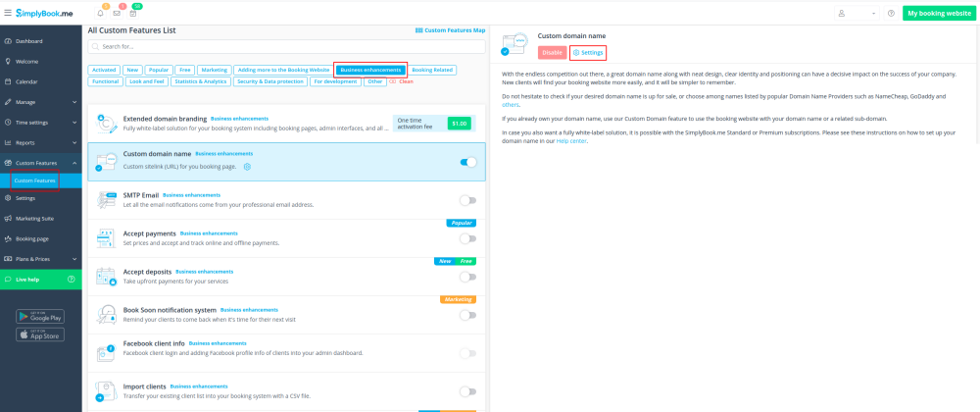Enable the SMTP Email toggle
This screenshot has width=980, height=412.
[467, 200]
